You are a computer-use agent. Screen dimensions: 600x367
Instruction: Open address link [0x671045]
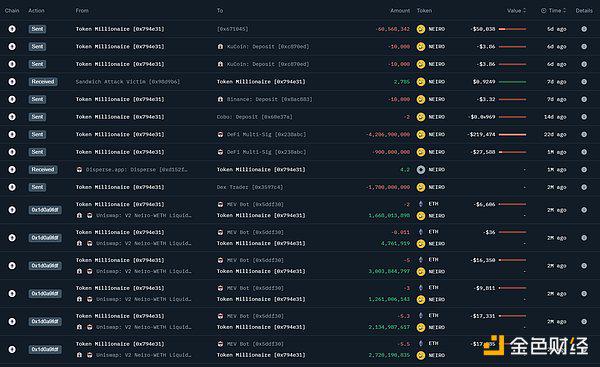pyautogui.click(x=233, y=29)
